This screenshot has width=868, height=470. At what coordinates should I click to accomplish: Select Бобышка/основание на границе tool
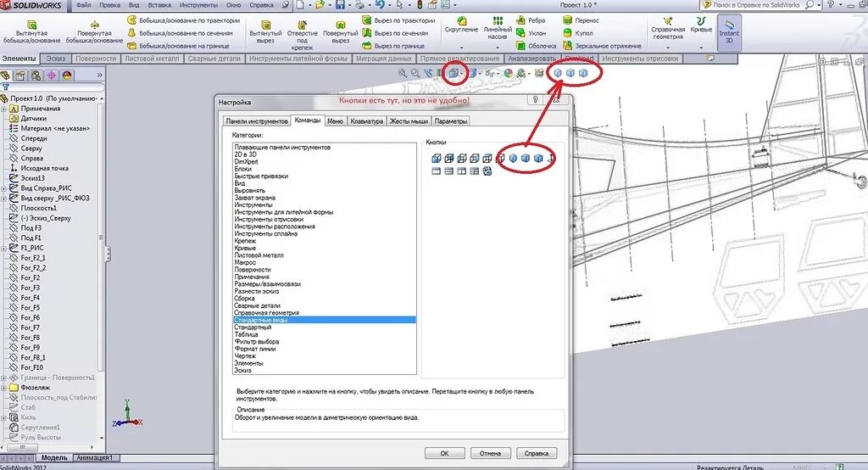(x=178, y=46)
